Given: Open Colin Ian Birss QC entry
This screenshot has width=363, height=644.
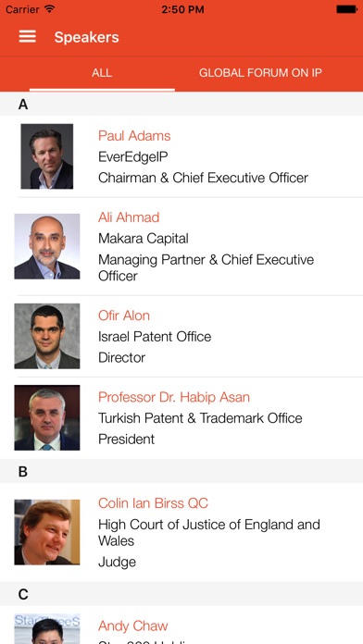Looking at the screenshot, I should [181, 532].
